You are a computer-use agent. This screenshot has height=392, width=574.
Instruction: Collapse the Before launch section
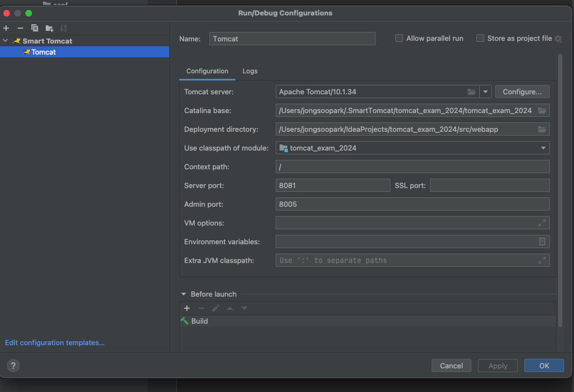pyautogui.click(x=184, y=294)
